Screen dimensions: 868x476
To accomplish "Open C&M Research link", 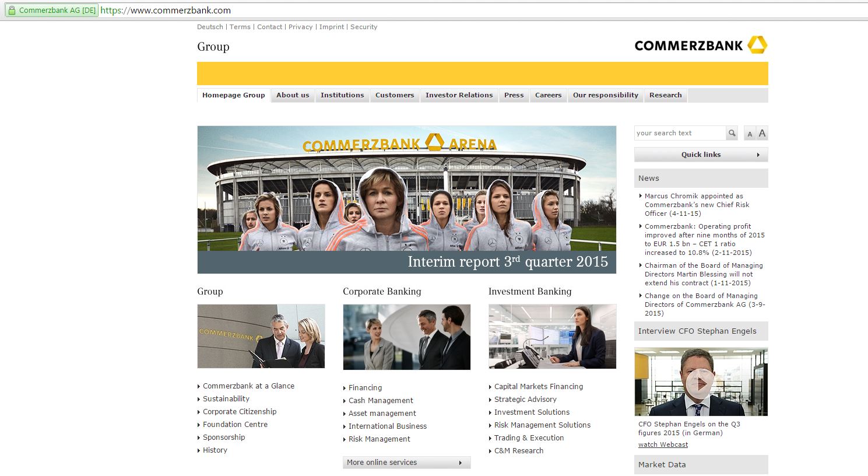I will [x=519, y=451].
